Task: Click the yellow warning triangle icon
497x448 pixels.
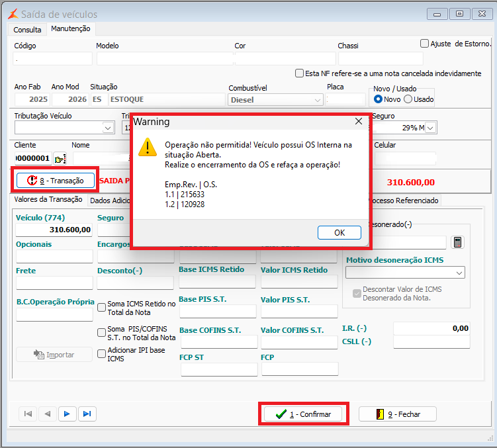Action: coord(148,147)
